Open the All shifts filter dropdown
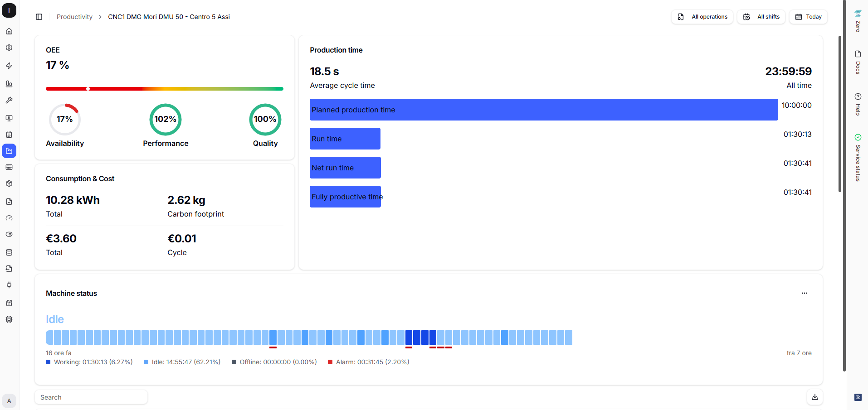 761,17
